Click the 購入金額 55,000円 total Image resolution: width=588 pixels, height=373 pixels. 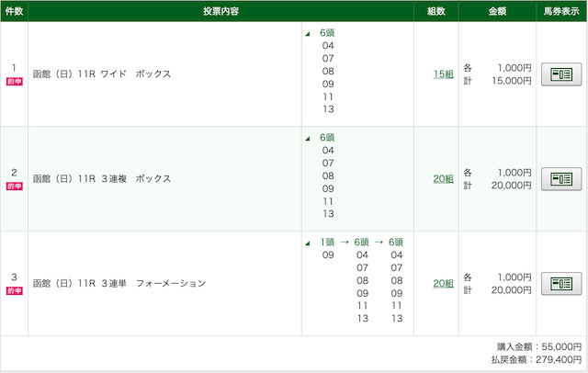pos(539,346)
